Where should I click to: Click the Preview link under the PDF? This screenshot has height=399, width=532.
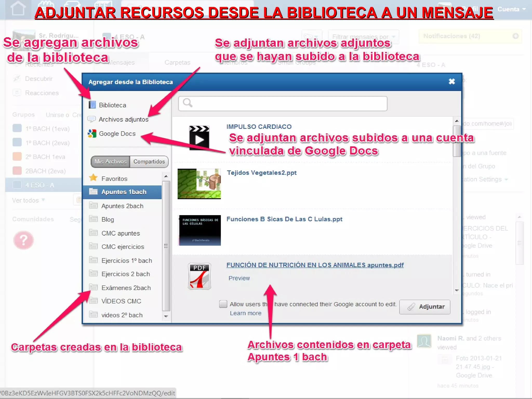coord(239,278)
